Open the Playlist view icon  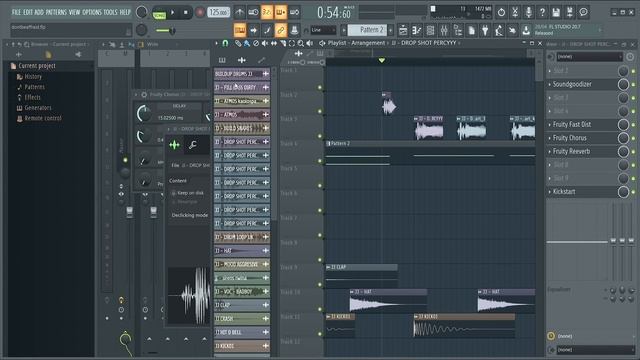(403, 30)
